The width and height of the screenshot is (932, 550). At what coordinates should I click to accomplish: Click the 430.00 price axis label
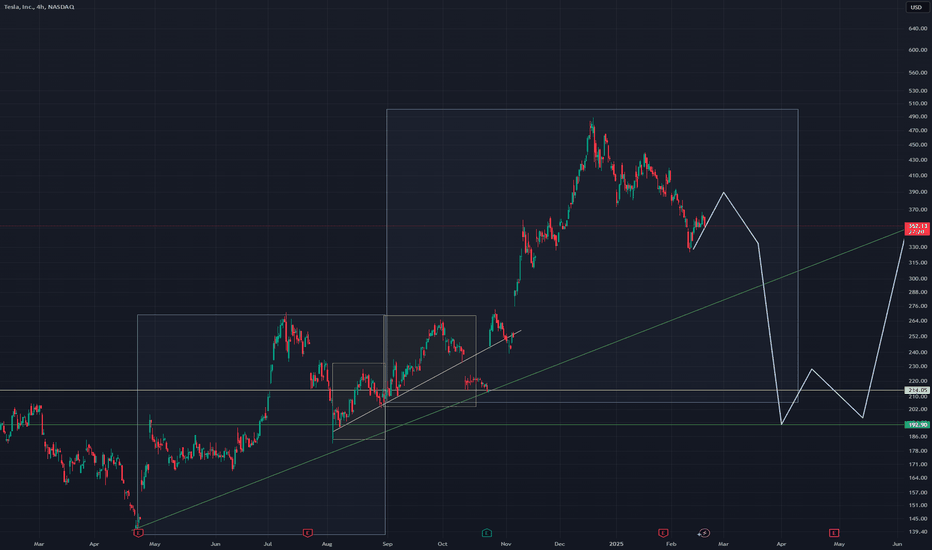[918, 159]
